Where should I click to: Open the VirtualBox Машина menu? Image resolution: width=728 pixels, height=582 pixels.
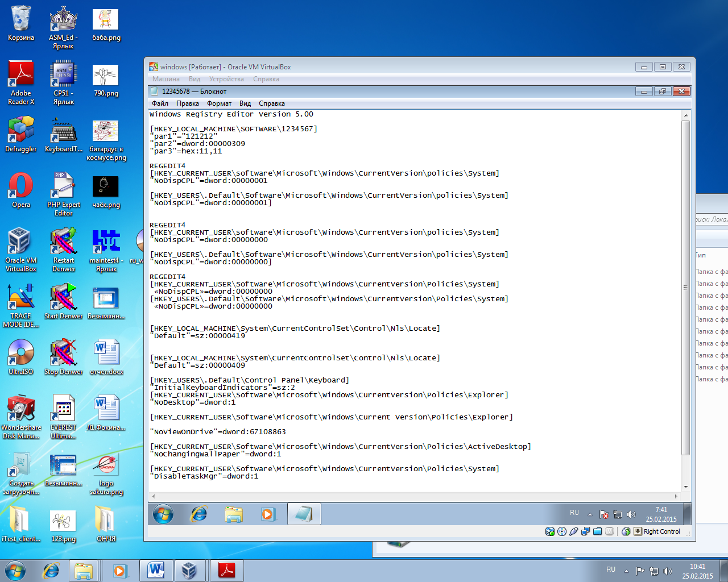coord(166,79)
